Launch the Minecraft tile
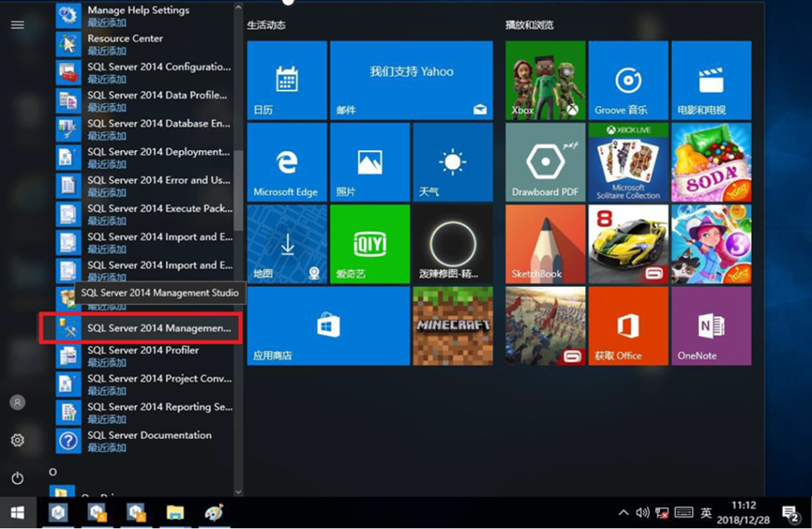Viewport: 812px width, 529px height. pyautogui.click(x=453, y=326)
